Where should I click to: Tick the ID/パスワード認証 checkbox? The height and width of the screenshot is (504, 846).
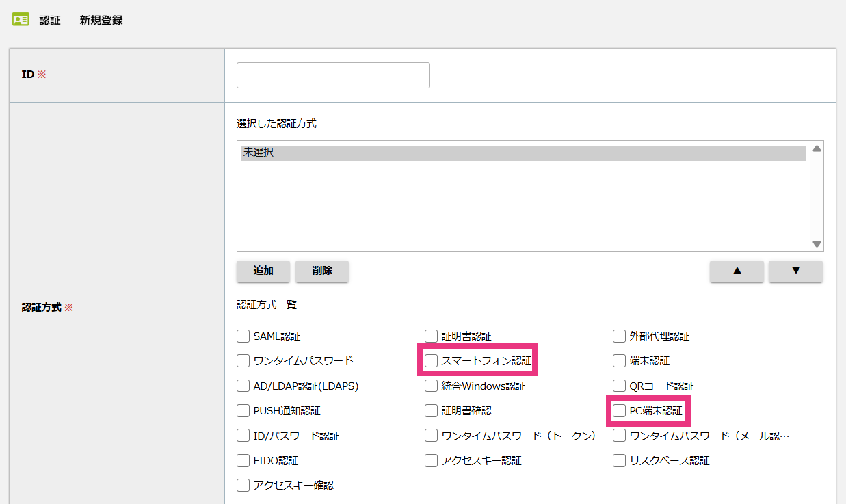point(243,436)
